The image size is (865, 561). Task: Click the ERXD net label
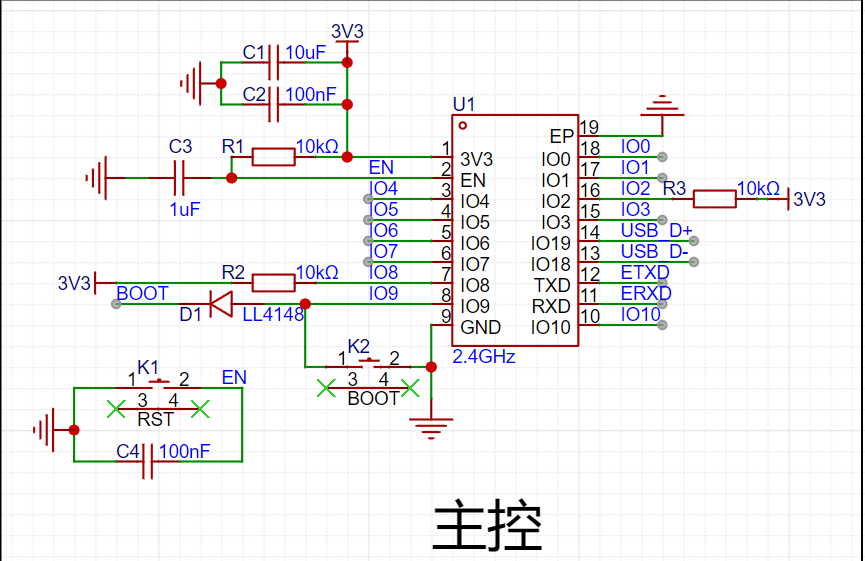646,293
